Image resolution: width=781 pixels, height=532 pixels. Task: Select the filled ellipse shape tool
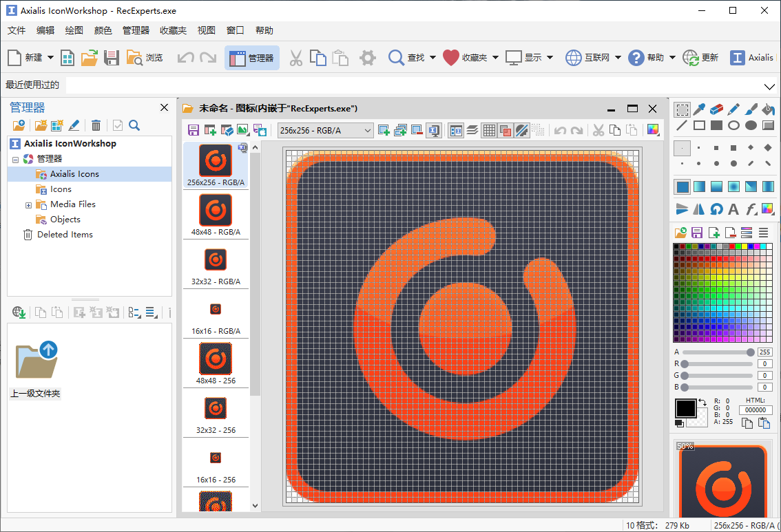pyautogui.click(x=751, y=125)
